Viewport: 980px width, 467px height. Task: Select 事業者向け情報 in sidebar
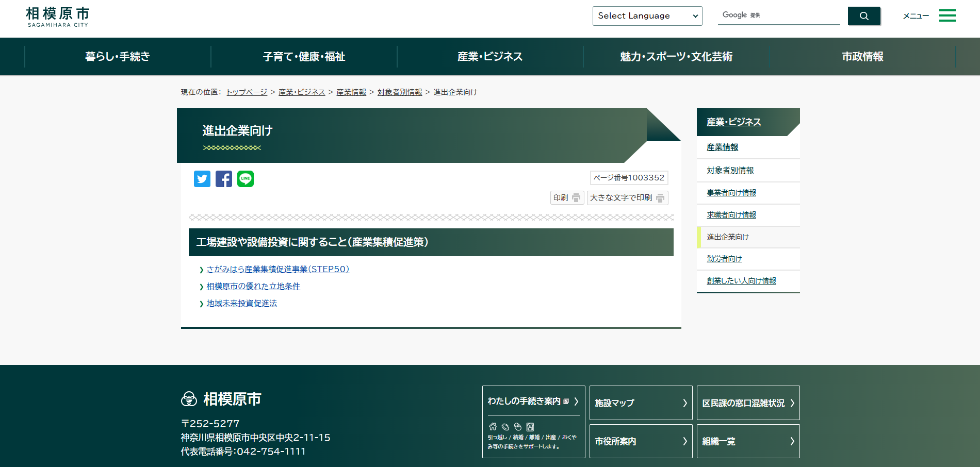[731, 193]
